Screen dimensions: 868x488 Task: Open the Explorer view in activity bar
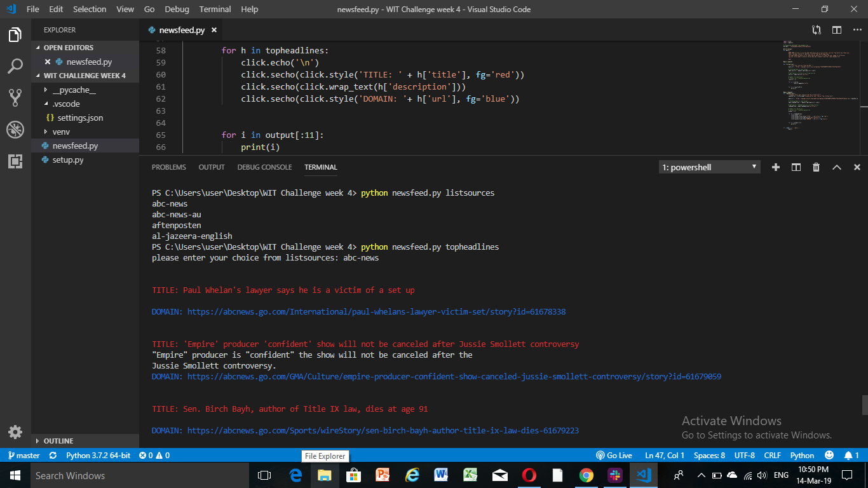point(15,35)
